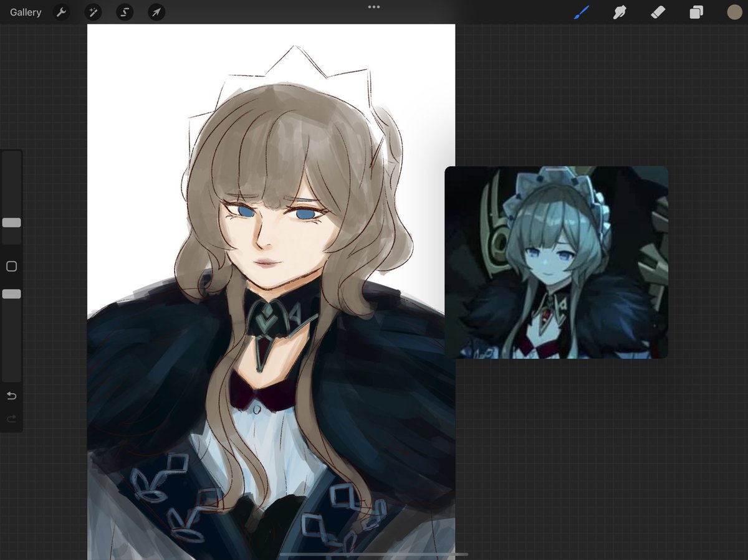This screenshot has width=748, height=560.
Task: Select the Brush tool
Action: [581, 12]
